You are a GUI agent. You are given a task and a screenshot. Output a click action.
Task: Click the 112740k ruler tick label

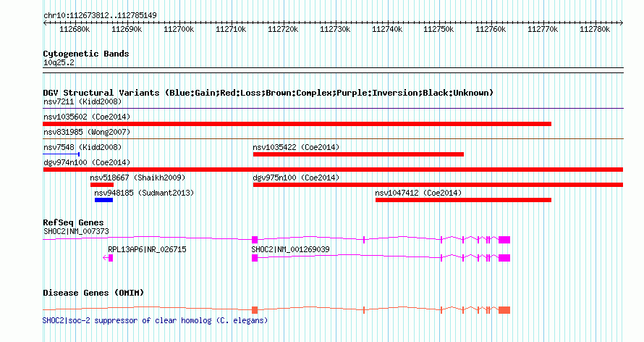tap(387, 29)
